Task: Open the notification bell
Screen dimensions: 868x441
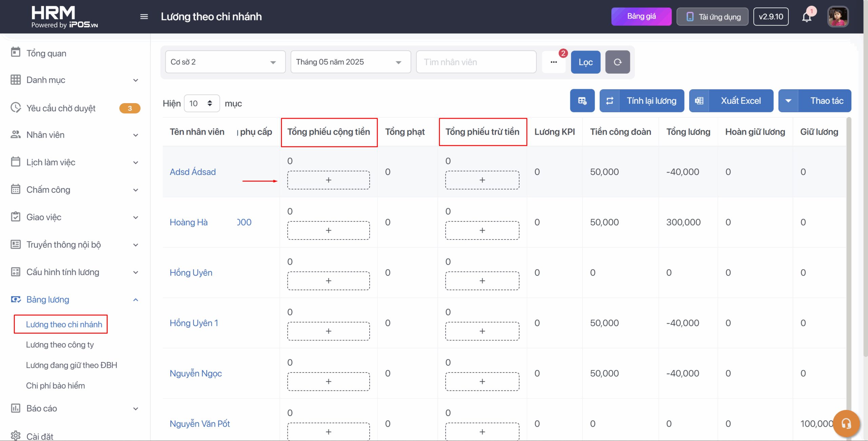Action: [807, 17]
